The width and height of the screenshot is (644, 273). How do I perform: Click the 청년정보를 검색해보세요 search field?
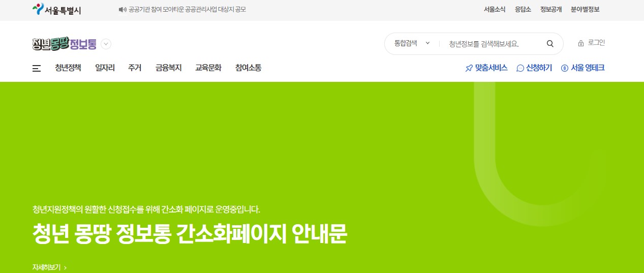pyautogui.click(x=493, y=44)
